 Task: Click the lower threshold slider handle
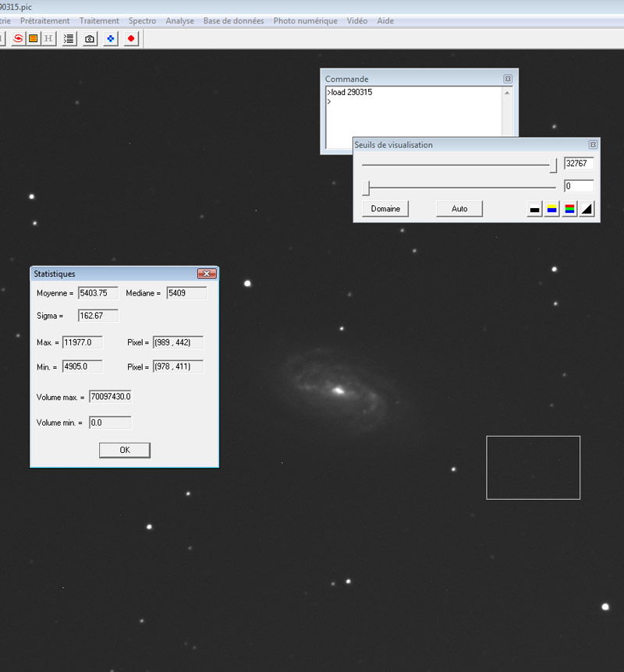pyautogui.click(x=366, y=188)
